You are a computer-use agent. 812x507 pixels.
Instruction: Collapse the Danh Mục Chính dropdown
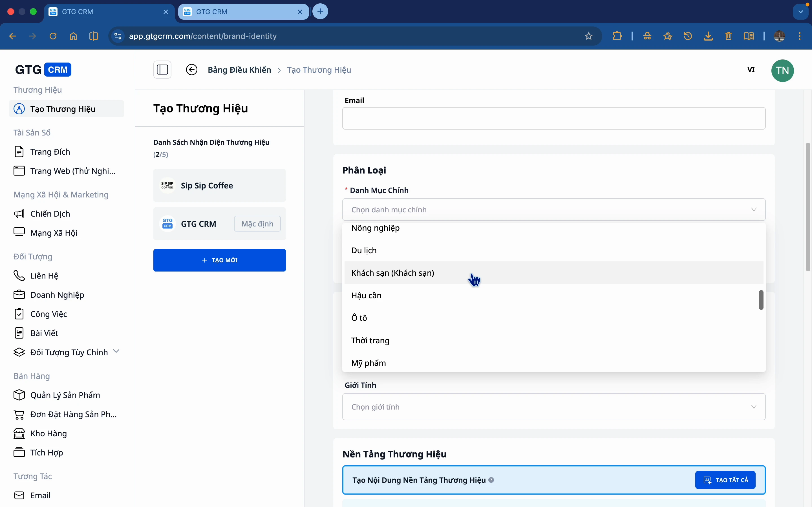[754, 210]
